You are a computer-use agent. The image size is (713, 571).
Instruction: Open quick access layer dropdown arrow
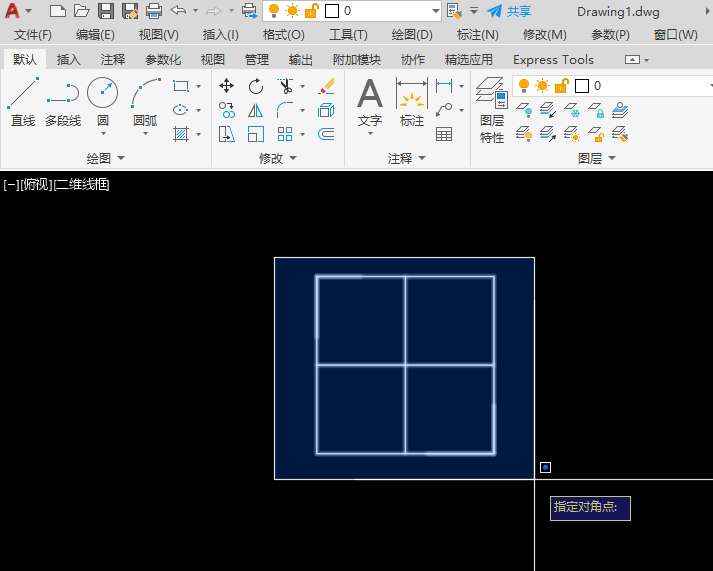[x=435, y=11]
